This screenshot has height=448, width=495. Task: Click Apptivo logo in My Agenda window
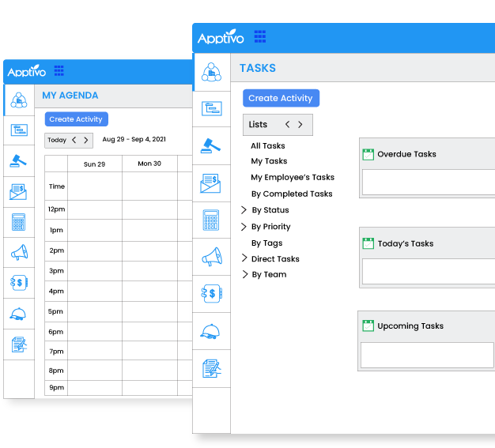tap(27, 71)
